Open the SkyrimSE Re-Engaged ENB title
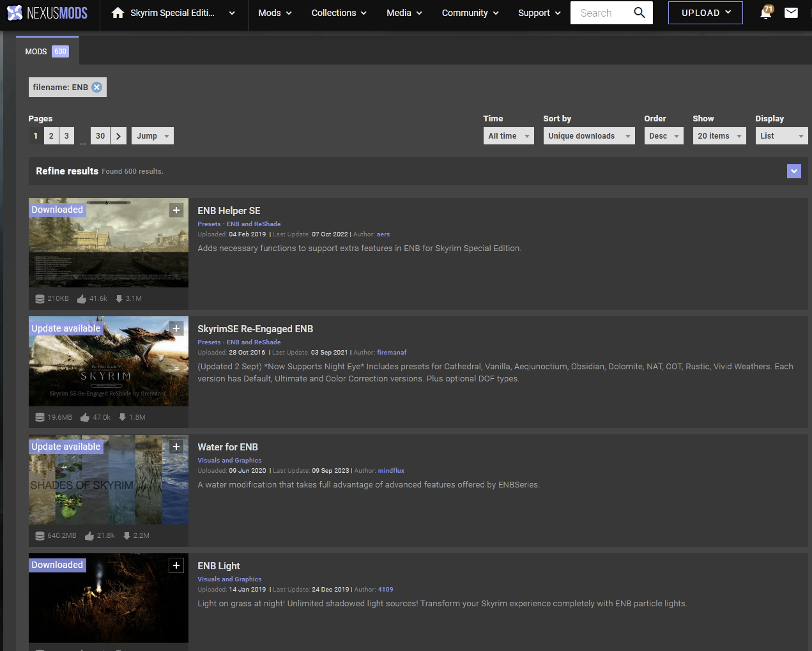 [256, 329]
